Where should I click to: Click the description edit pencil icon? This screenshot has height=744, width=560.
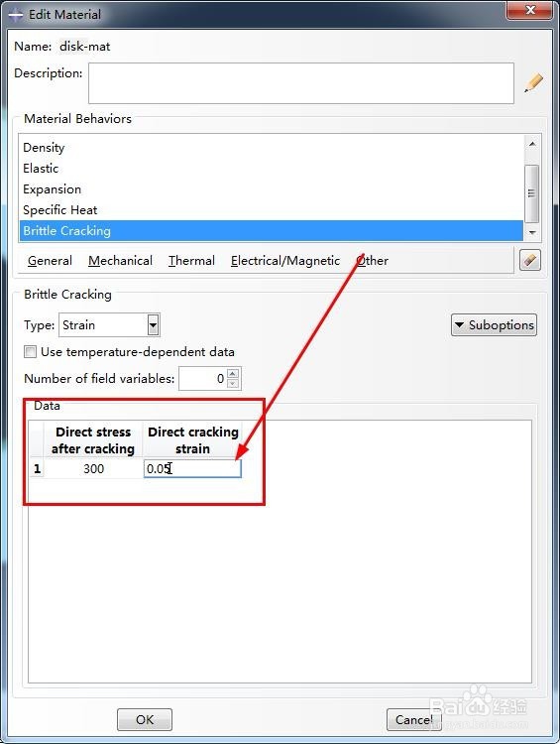click(x=533, y=82)
